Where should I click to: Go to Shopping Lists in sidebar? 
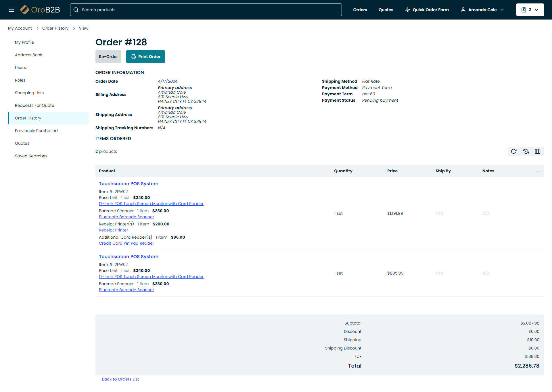[x=29, y=93]
